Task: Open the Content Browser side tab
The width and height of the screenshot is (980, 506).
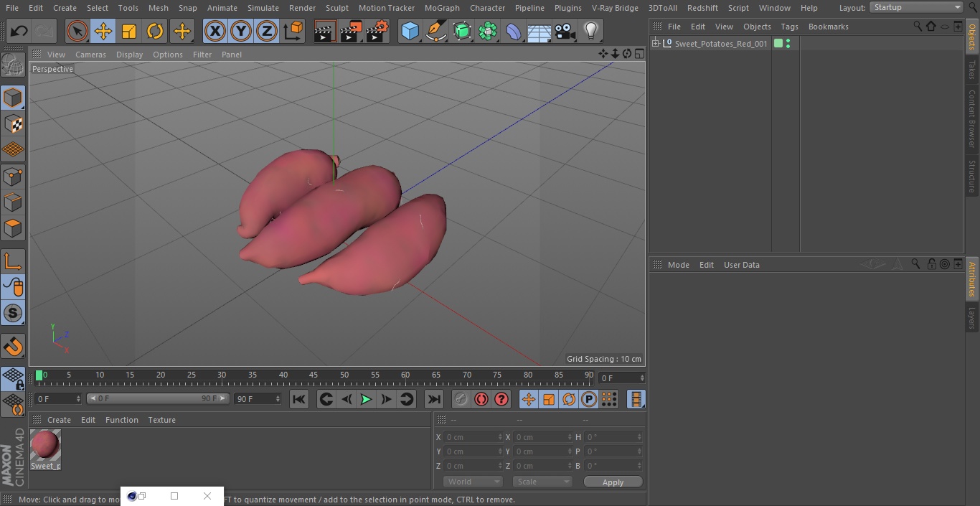Action: [972, 118]
